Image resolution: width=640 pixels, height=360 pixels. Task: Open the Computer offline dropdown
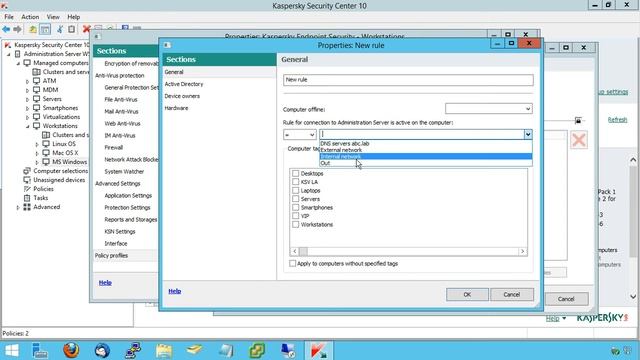(489, 109)
